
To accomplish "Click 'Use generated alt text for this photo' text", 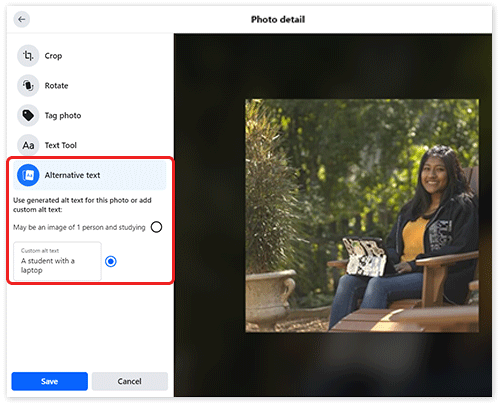I will click(x=71, y=200).
